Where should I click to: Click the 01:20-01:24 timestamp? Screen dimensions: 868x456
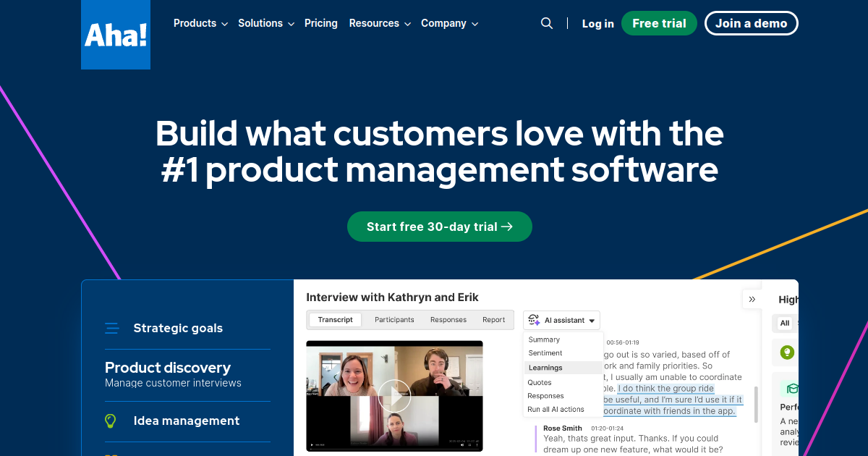pos(607,428)
